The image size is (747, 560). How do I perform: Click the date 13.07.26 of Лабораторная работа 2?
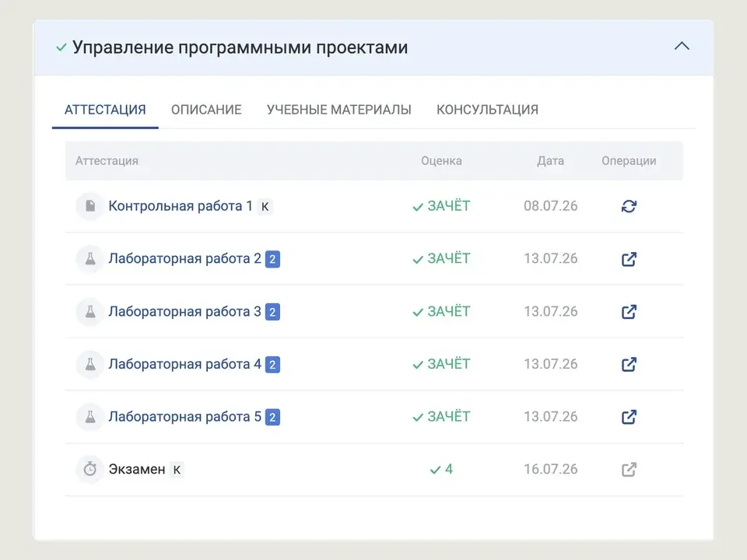coord(551,258)
